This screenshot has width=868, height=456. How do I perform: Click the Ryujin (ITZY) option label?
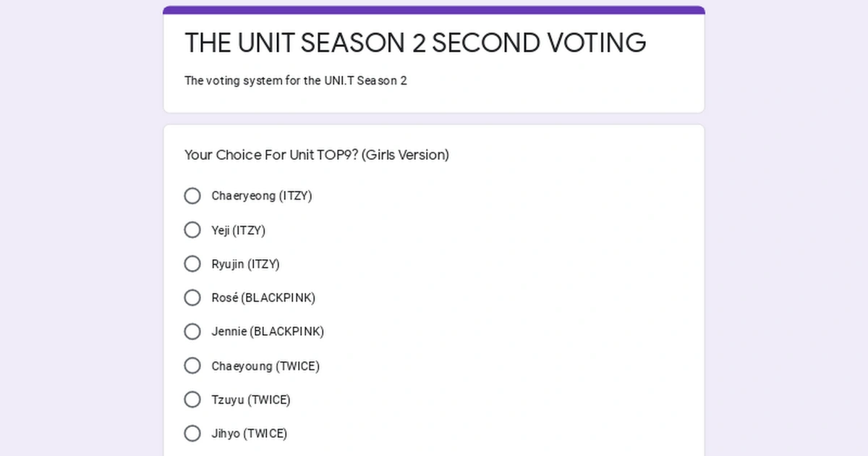click(246, 263)
